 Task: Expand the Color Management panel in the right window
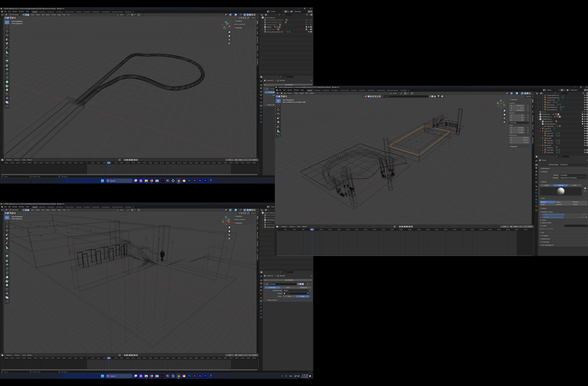[x=548, y=245]
